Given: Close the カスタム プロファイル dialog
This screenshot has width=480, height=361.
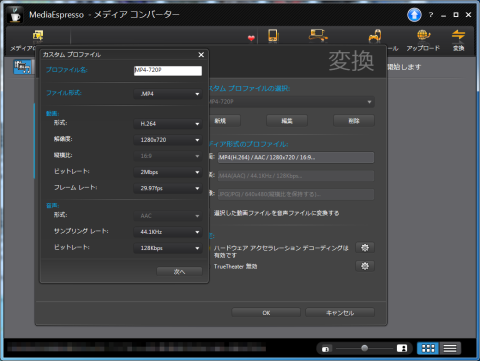Looking at the screenshot, I should 201,55.
